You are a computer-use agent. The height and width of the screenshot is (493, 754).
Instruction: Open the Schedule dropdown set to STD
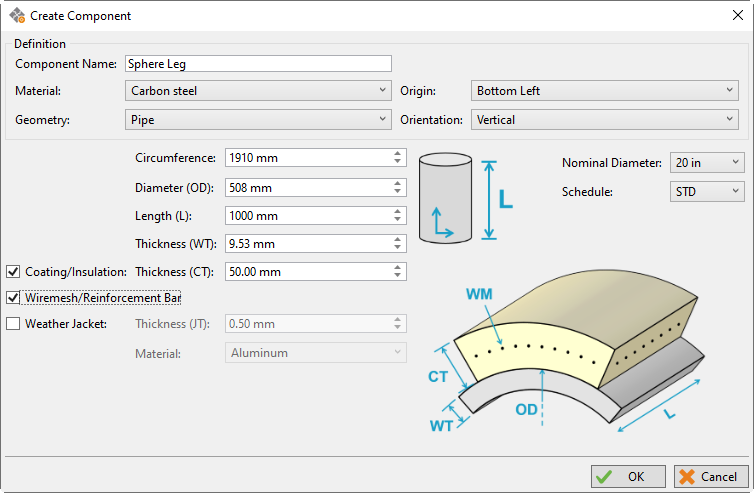coord(707,191)
